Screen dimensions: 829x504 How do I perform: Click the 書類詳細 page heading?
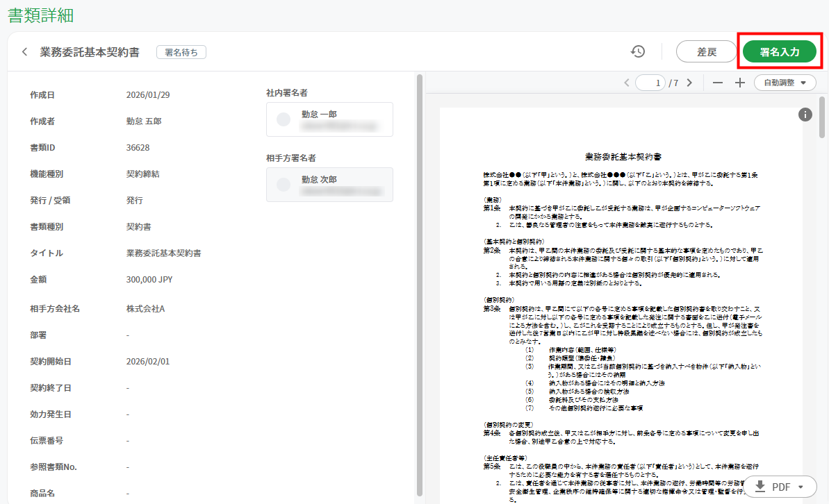coord(41,15)
